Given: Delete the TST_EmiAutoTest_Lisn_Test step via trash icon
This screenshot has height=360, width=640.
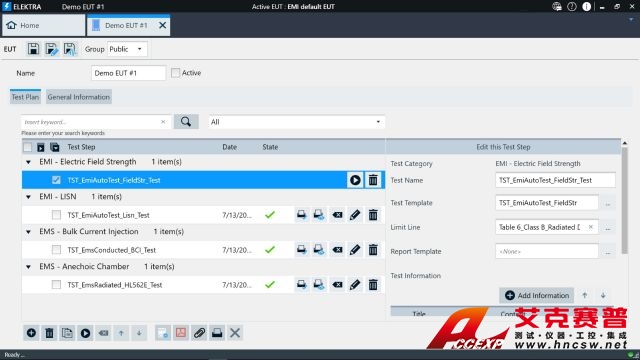Looking at the screenshot, I should [x=373, y=215].
